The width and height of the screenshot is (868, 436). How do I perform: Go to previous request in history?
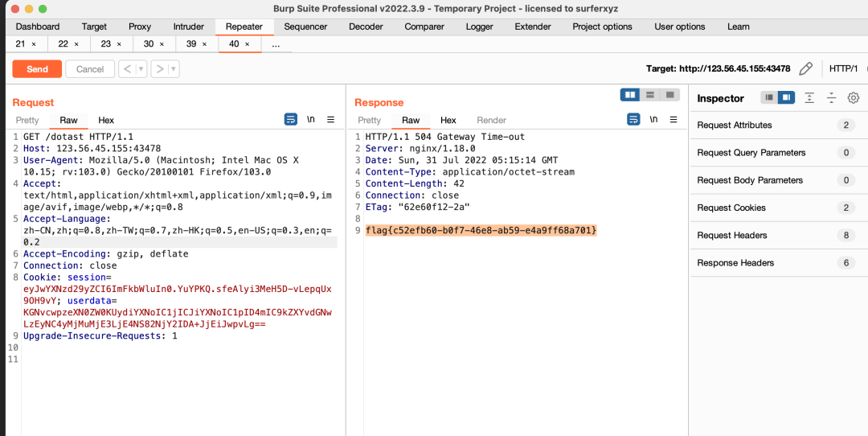click(x=127, y=69)
